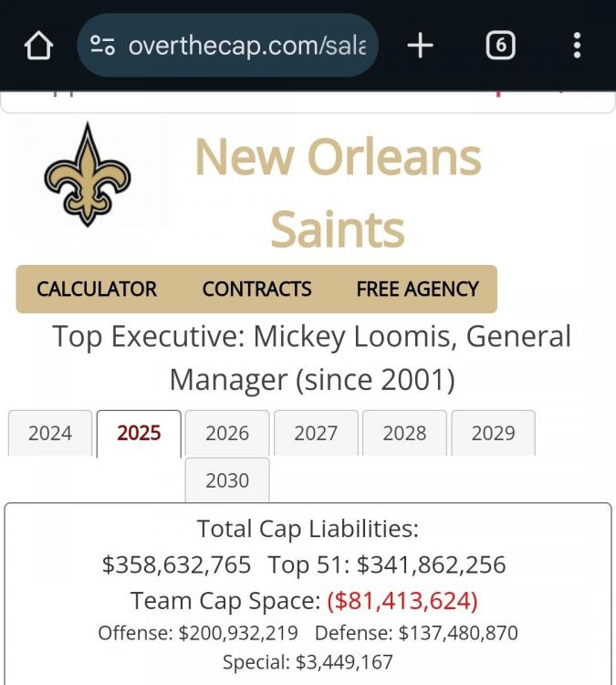The width and height of the screenshot is (616, 685).
Task: Switch to the 2026 tab
Action: coord(227,433)
